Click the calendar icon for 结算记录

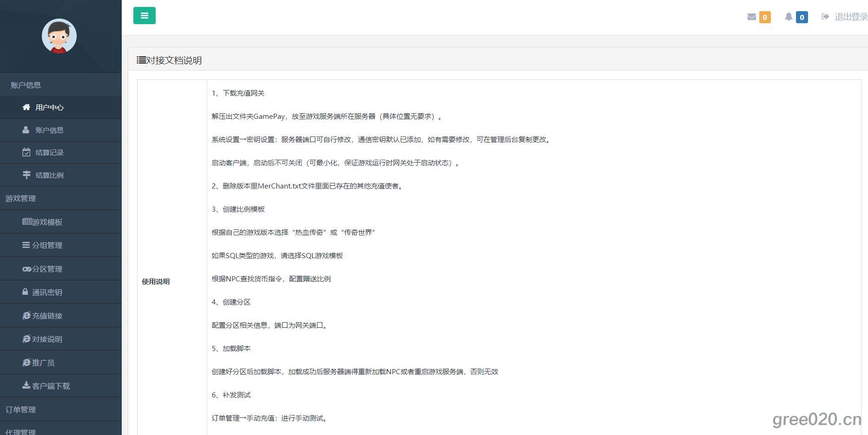coord(26,152)
